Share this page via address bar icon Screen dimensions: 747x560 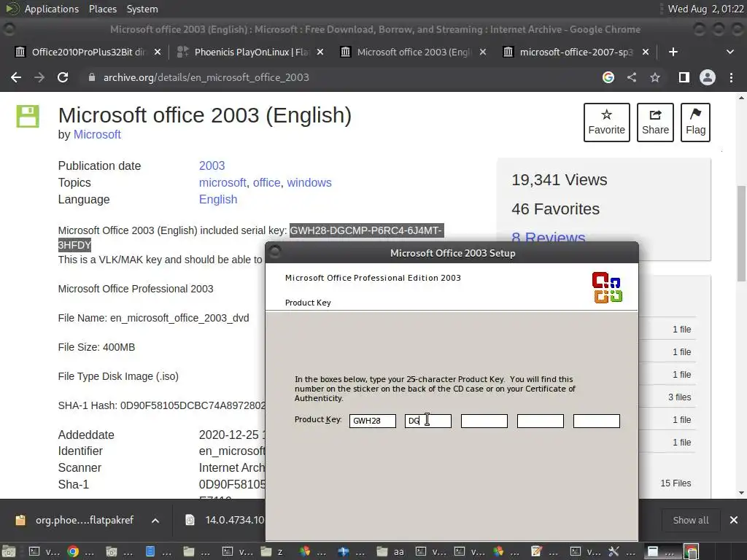tap(632, 77)
